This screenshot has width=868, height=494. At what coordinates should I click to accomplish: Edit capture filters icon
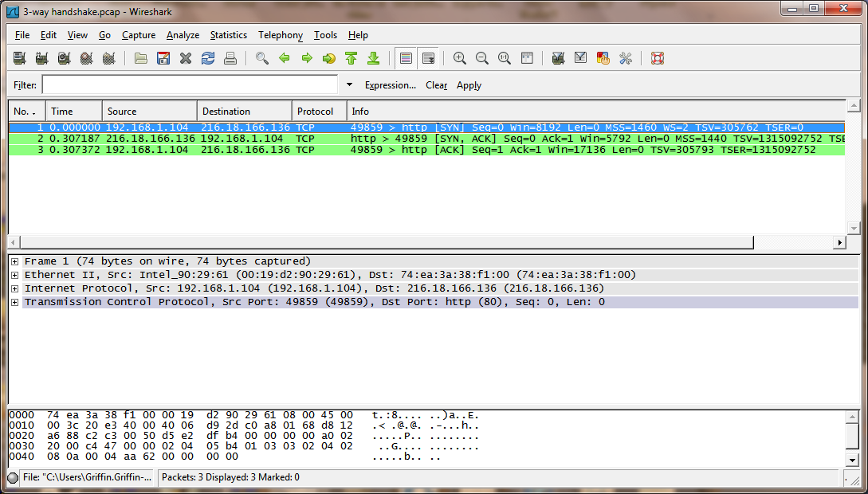pyautogui.click(x=558, y=58)
